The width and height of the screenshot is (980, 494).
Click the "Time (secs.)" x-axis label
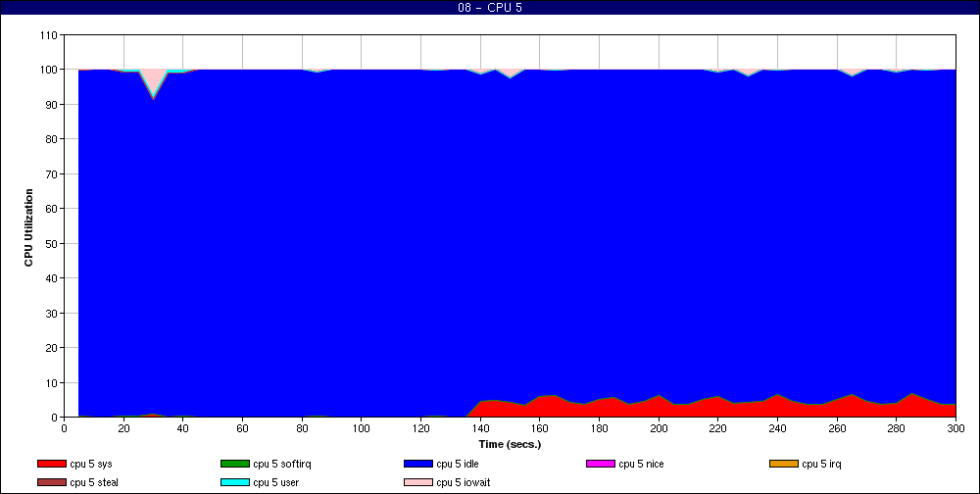(x=510, y=445)
